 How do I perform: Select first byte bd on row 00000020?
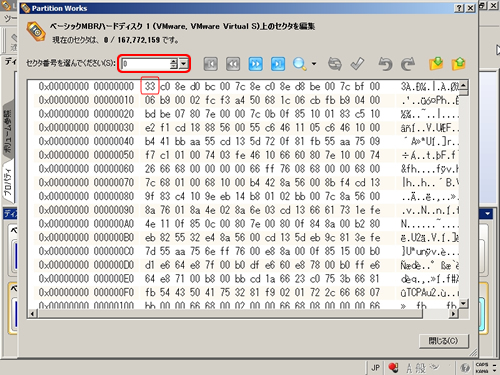click(x=150, y=114)
